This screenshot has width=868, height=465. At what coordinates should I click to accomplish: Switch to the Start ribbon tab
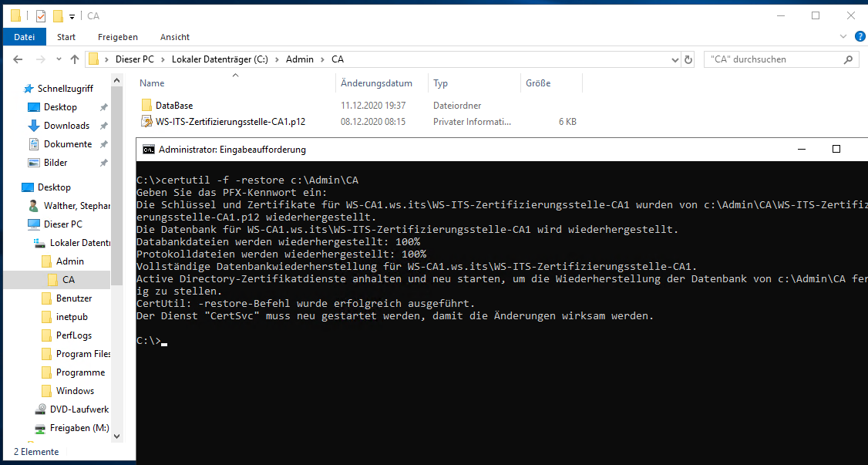(x=66, y=37)
